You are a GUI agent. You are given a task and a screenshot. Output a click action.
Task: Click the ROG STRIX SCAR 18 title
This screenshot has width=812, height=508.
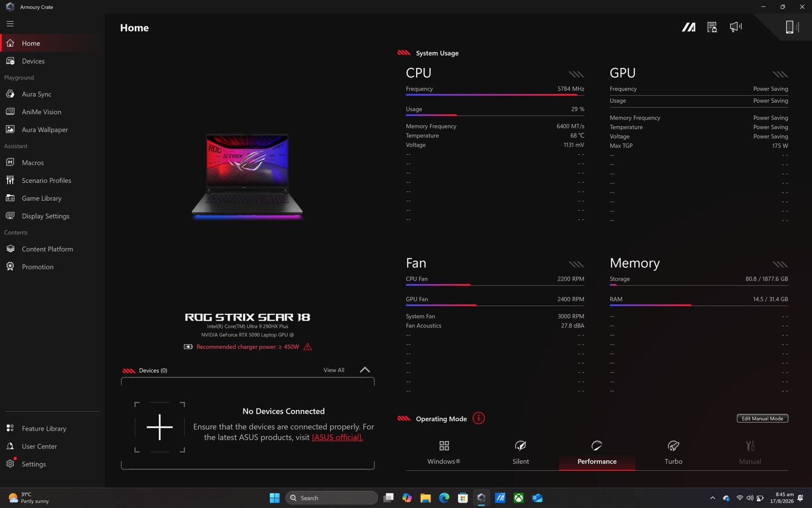248,317
